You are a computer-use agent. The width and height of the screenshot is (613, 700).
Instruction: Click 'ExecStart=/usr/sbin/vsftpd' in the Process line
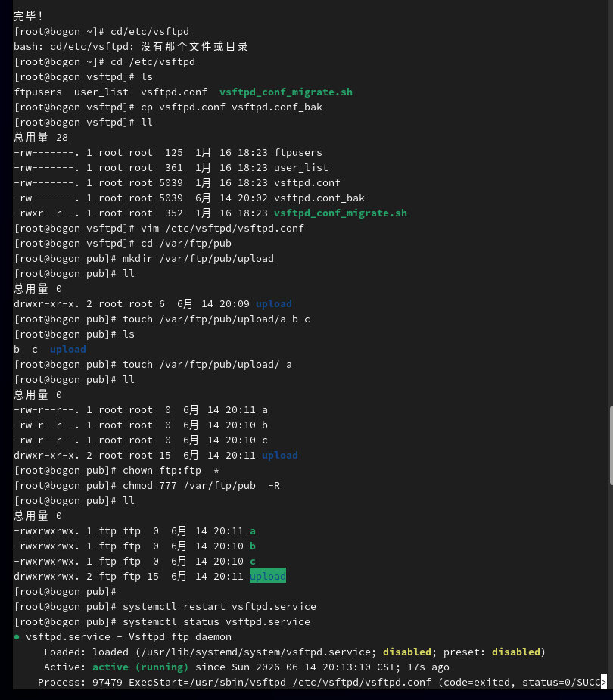(207, 683)
